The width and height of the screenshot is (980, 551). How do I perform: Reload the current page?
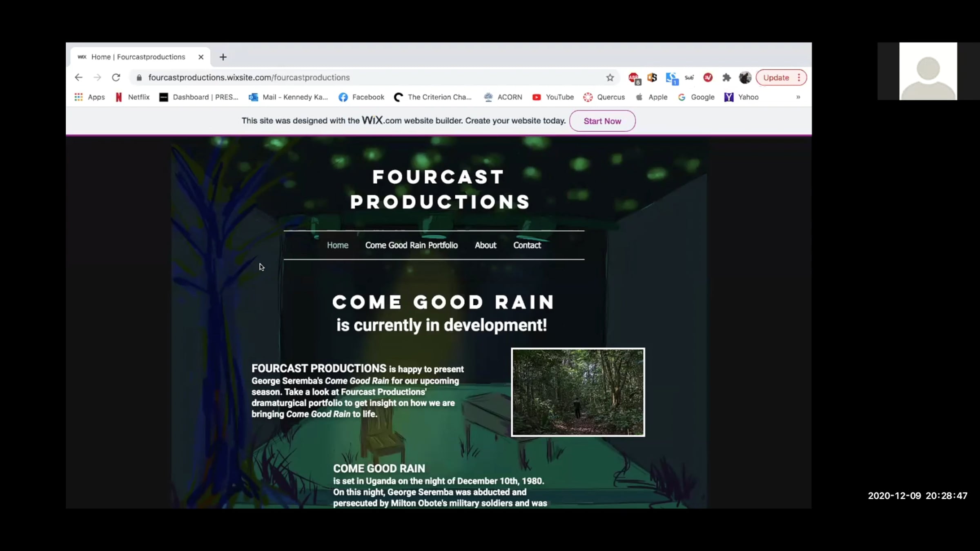click(116, 78)
